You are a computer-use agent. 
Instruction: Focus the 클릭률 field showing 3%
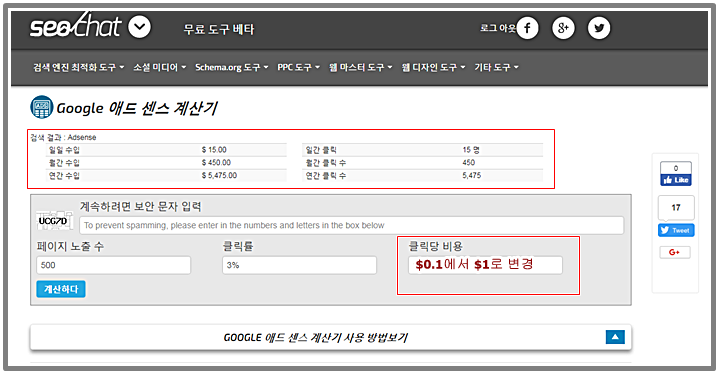(x=299, y=265)
